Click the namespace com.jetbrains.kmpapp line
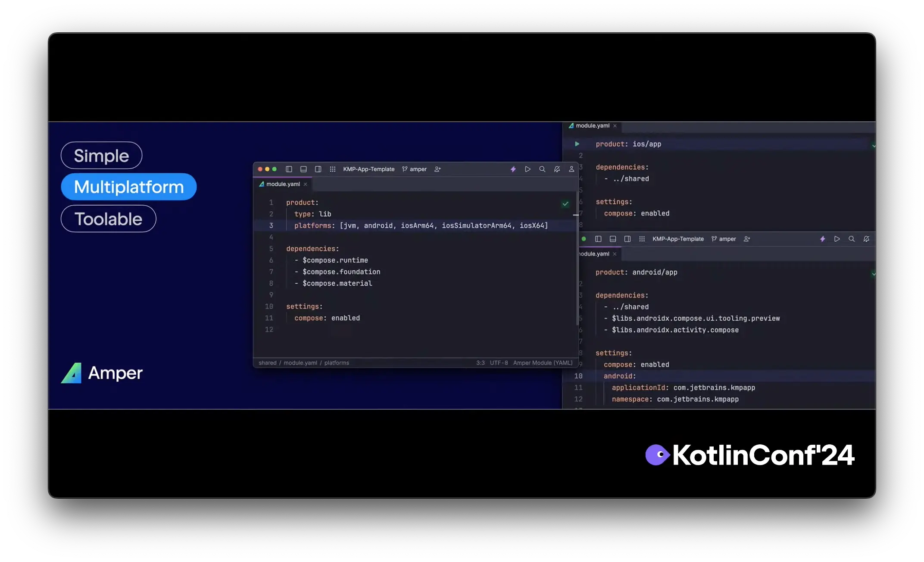The width and height of the screenshot is (924, 562). (675, 400)
